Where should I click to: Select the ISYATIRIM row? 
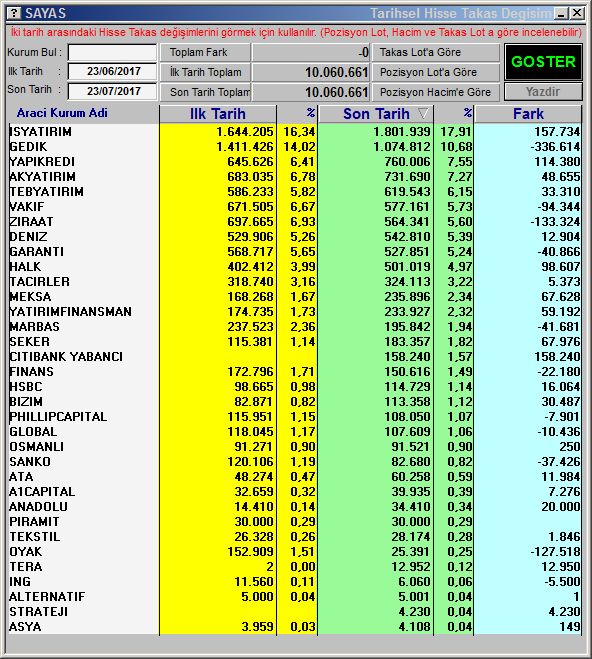295,132
